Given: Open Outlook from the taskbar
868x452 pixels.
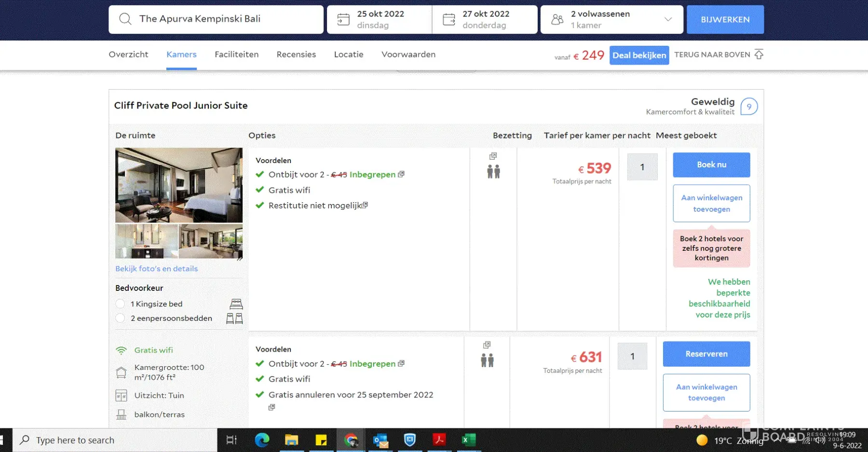Looking at the screenshot, I should coord(380,440).
